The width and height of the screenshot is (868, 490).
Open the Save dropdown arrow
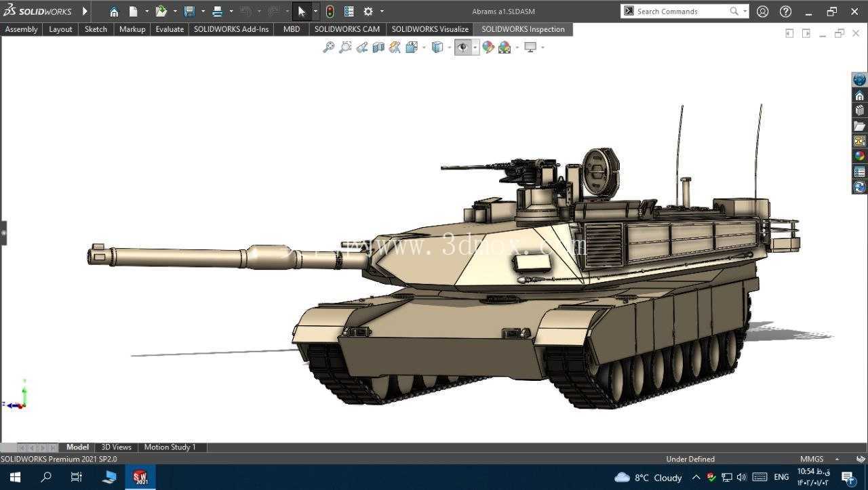(203, 12)
